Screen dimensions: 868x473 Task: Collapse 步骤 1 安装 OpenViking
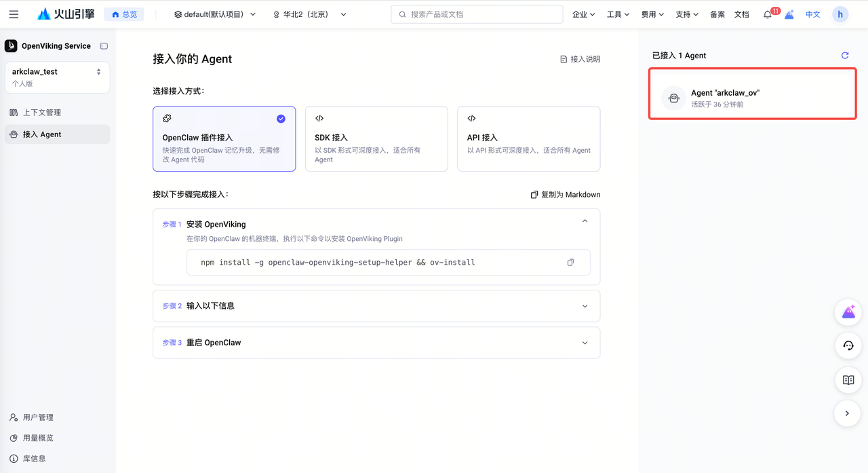585,221
